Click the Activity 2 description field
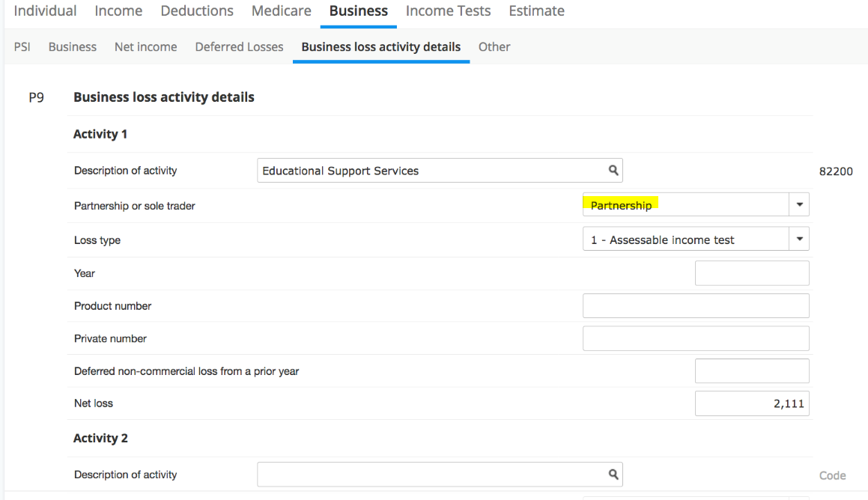 coord(440,475)
